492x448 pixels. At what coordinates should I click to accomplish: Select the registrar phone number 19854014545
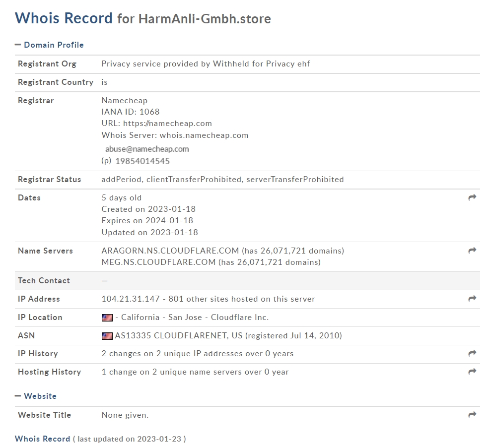point(142,161)
